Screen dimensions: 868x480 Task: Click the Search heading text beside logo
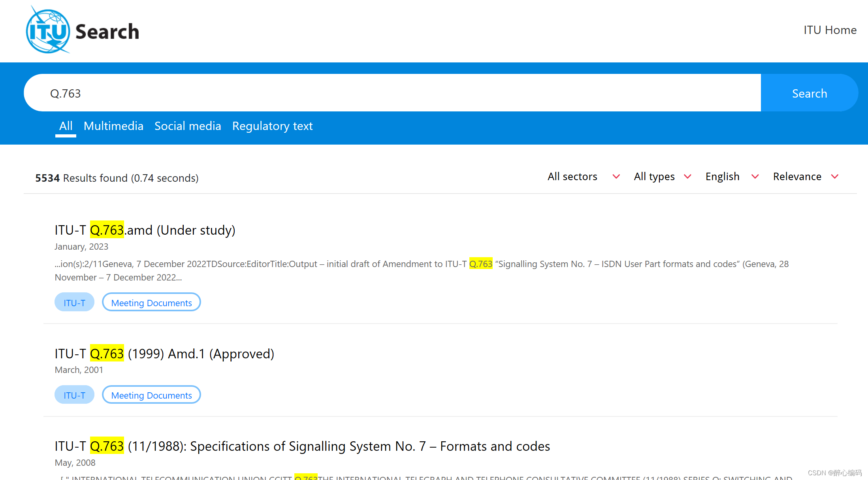[x=107, y=32]
